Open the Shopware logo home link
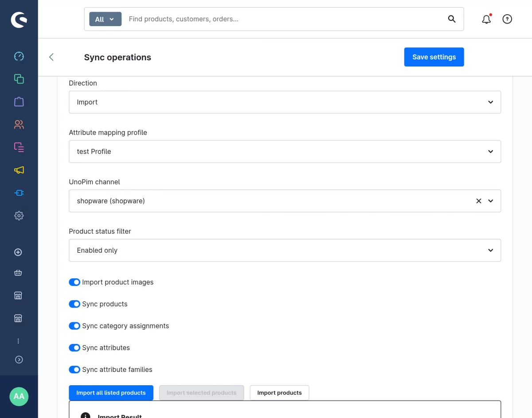This screenshot has width=532, height=418. [19, 20]
